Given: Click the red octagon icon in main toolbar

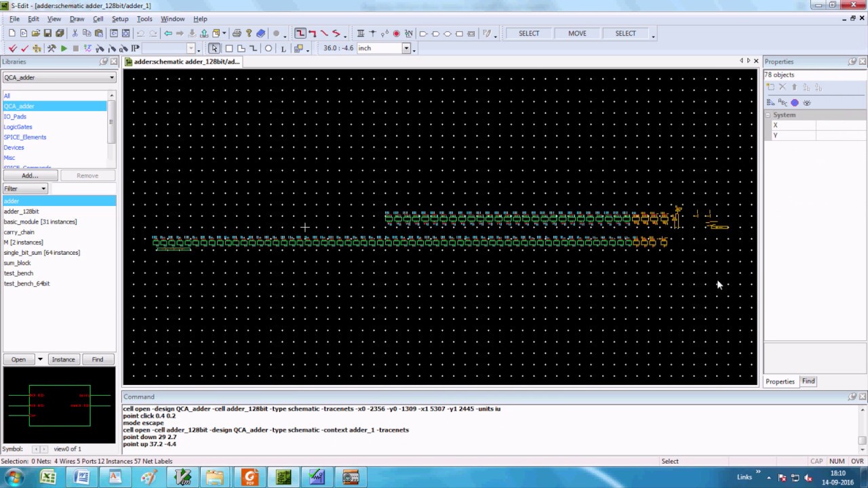Looking at the screenshot, I should coord(397,33).
